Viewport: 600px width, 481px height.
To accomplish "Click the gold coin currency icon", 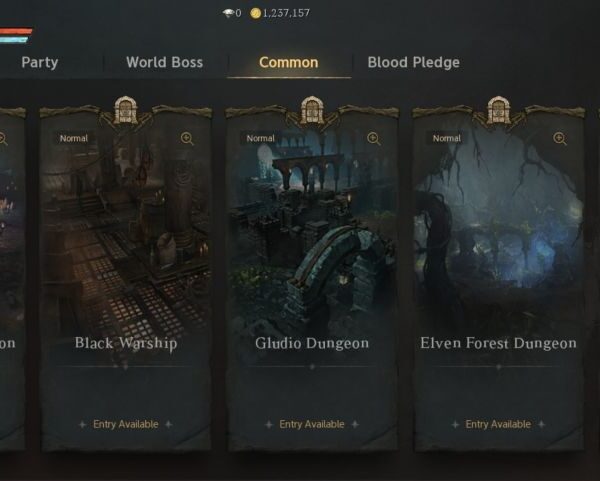I will (x=255, y=13).
